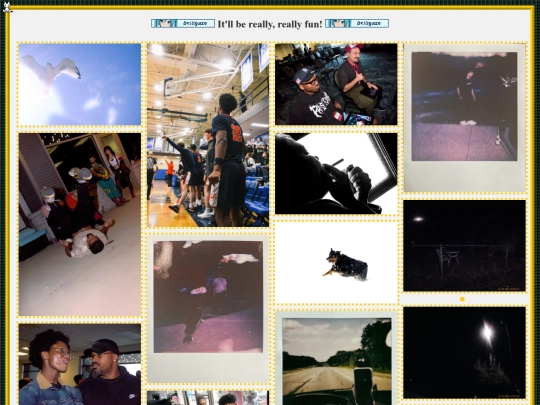The height and width of the screenshot is (405, 540).
Task: Open the breakdancer on the floor photo
Action: 80,224
